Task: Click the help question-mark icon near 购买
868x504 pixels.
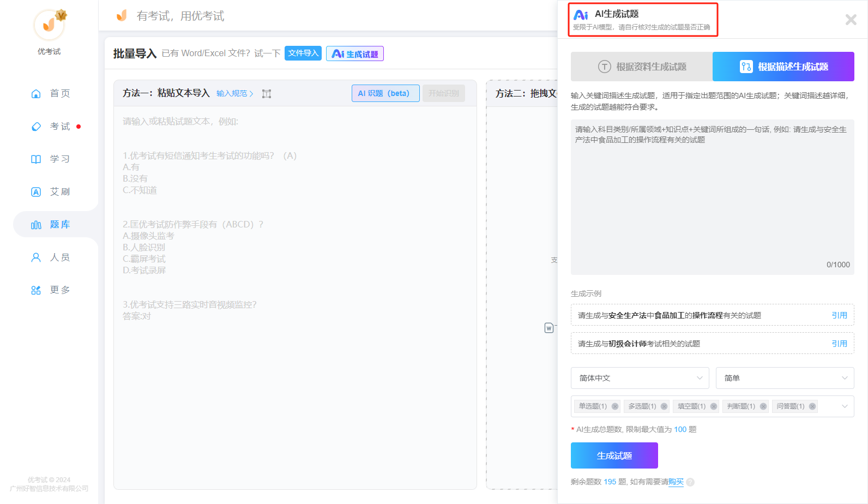Action: (x=690, y=482)
